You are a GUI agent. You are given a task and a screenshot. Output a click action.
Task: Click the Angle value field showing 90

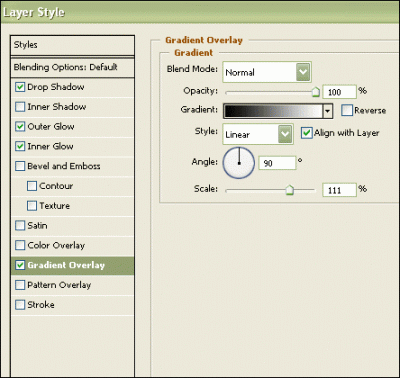tap(277, 163)
